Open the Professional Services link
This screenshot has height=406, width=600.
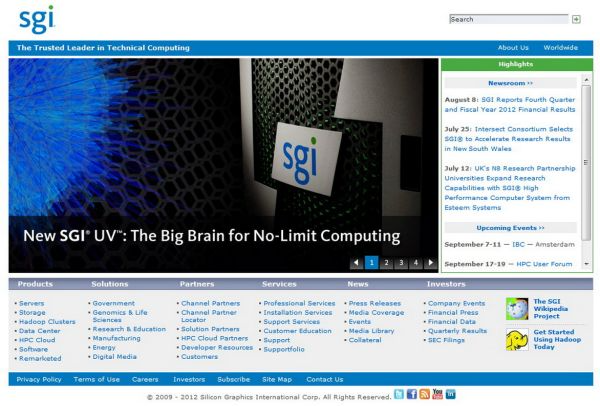pos(299,303)
